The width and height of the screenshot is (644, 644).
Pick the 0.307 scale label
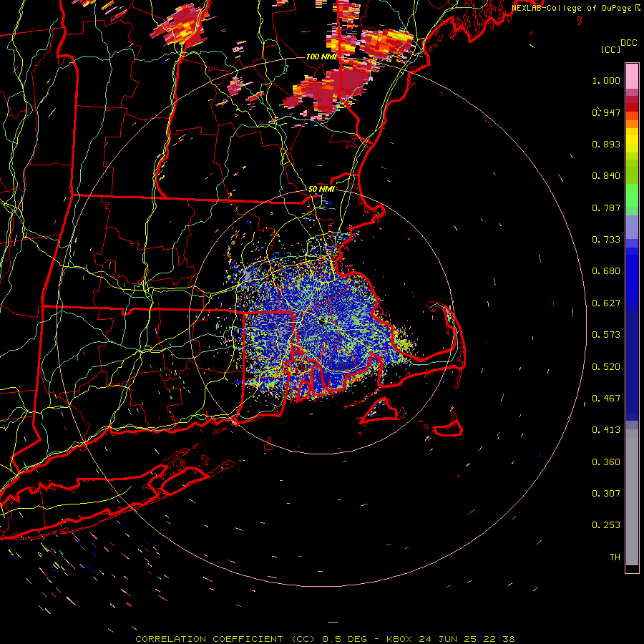[606, 494]
